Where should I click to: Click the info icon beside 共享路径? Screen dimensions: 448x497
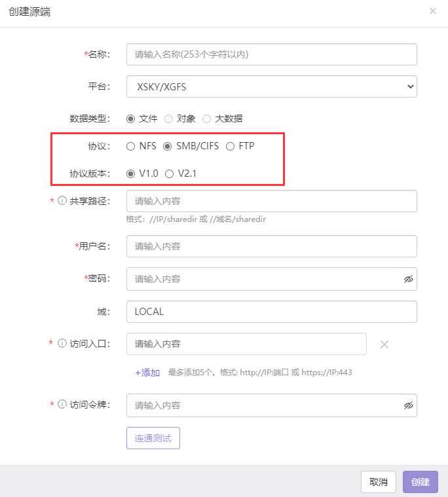pos(63,201)
